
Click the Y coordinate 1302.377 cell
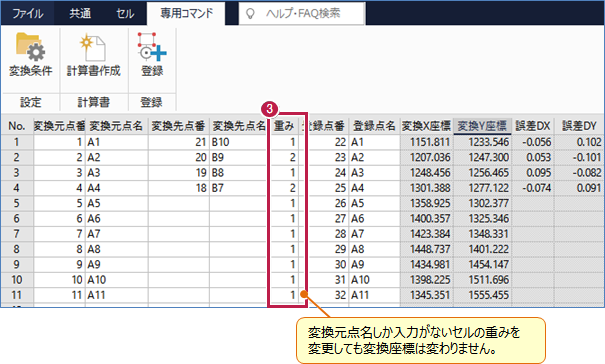pyautogui.click(x=482, y=203)
